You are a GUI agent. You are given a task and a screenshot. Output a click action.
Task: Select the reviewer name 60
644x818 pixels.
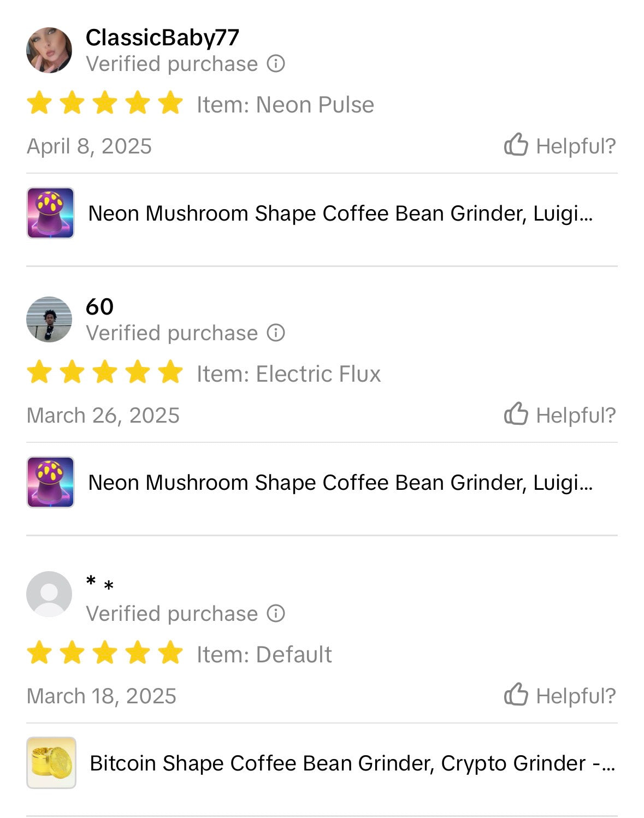(99, 307)
